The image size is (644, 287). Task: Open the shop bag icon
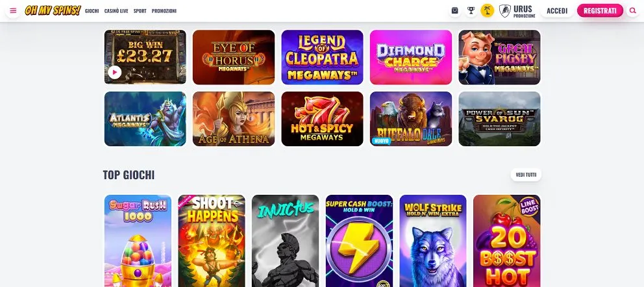454,10
